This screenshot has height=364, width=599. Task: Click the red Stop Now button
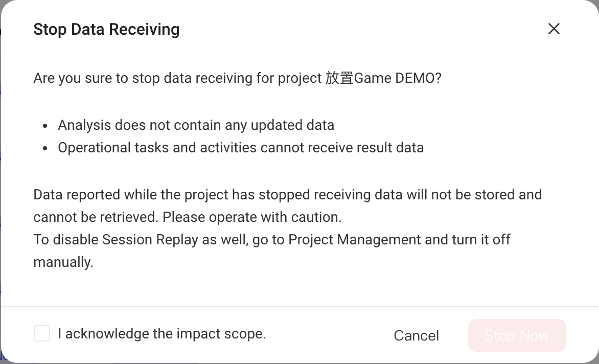coord(517,335)
